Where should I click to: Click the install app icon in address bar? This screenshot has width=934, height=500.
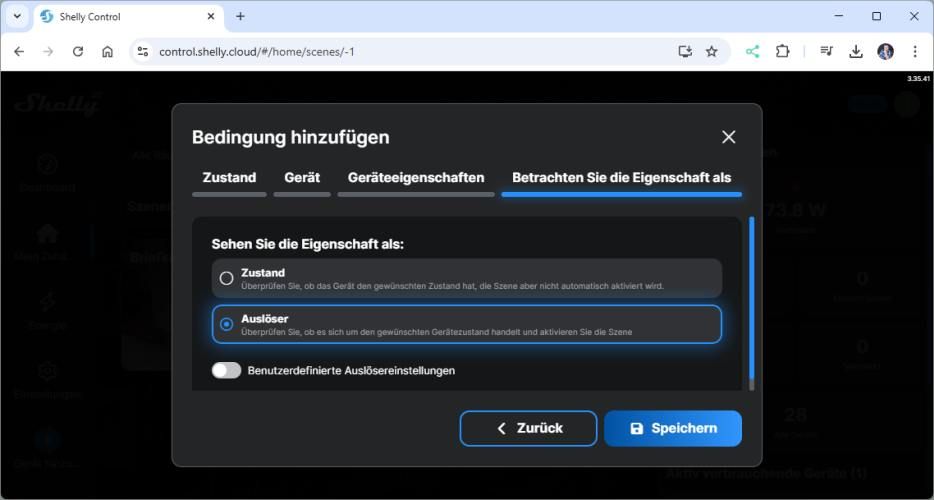point(685,51)
